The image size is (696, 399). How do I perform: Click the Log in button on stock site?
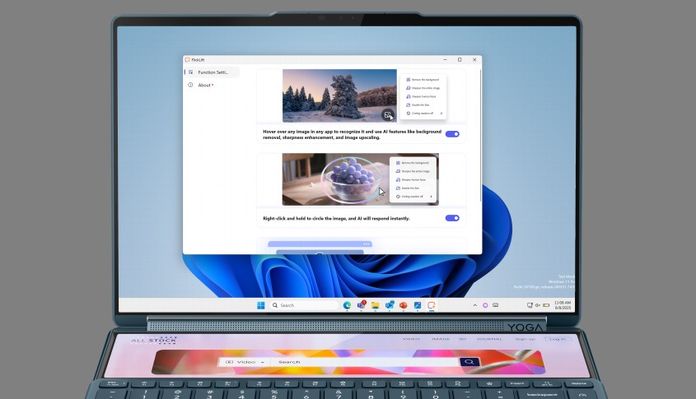tap(557, 339)
